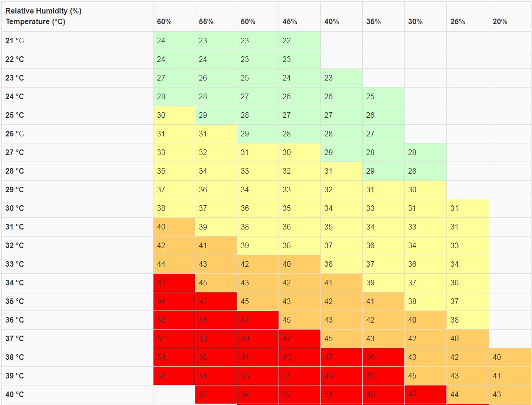Viewport: 532px width, 405px height.
Task: Select the cell at 37 °C and 25%
Action: coord(467,339)
